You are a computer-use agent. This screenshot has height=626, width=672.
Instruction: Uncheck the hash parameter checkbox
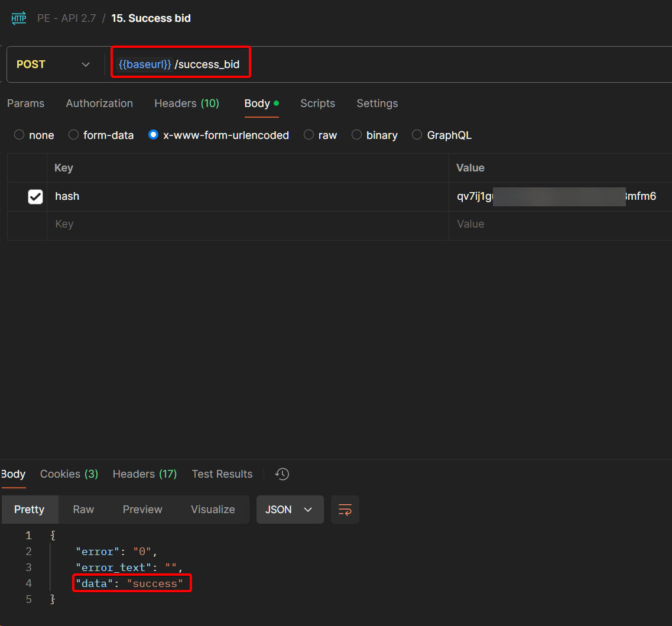[35, 197]
